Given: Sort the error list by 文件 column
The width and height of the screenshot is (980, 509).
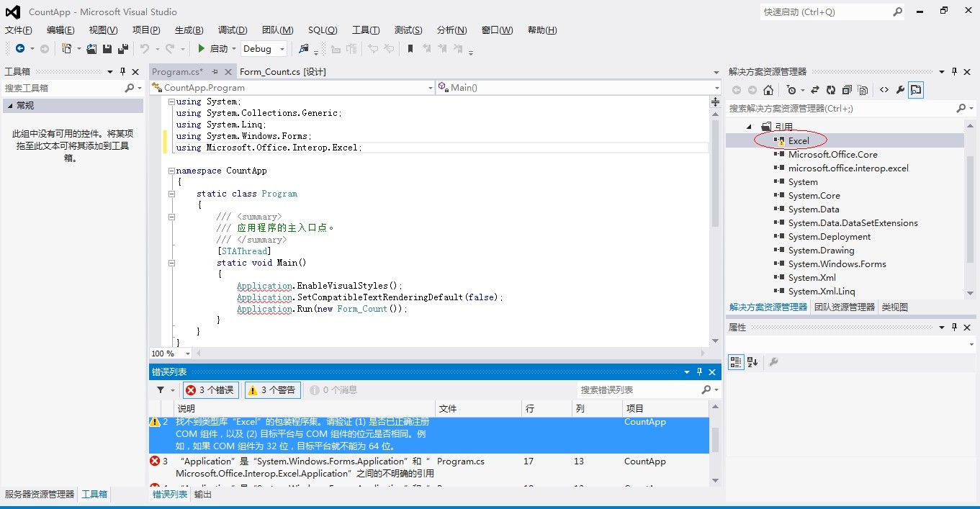Looking at the screenshot, I should 478,408.
